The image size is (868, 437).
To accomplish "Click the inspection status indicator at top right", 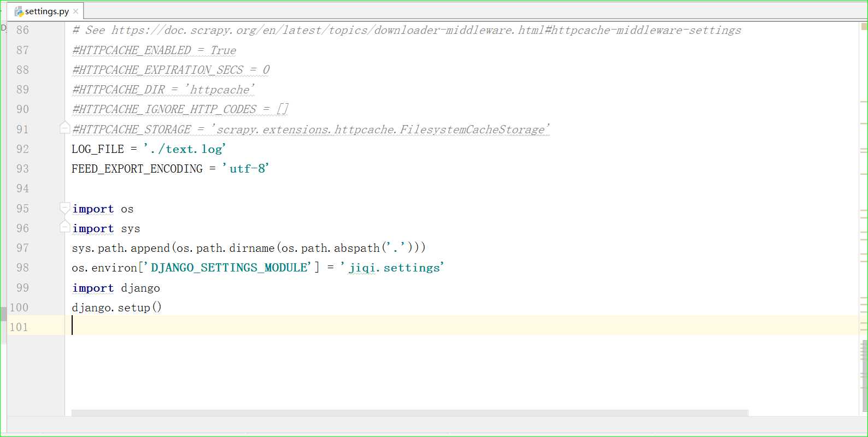I will click(864, 26).
